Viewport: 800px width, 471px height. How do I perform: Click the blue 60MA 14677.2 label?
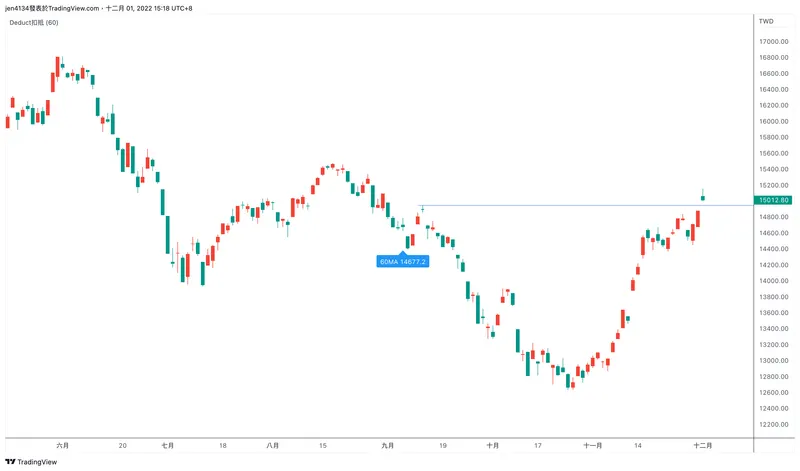tap(403, 262)
